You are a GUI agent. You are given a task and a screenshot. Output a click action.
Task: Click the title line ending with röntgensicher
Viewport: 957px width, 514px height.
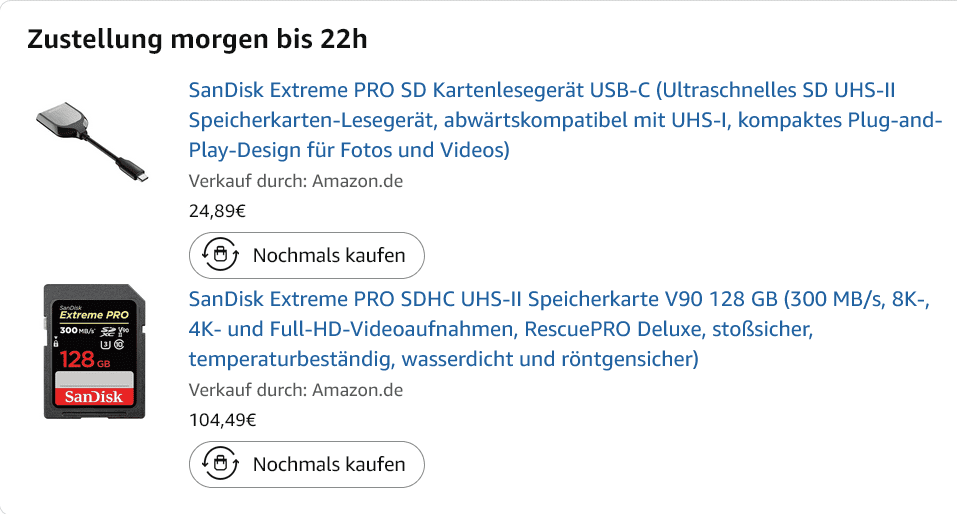443,358
